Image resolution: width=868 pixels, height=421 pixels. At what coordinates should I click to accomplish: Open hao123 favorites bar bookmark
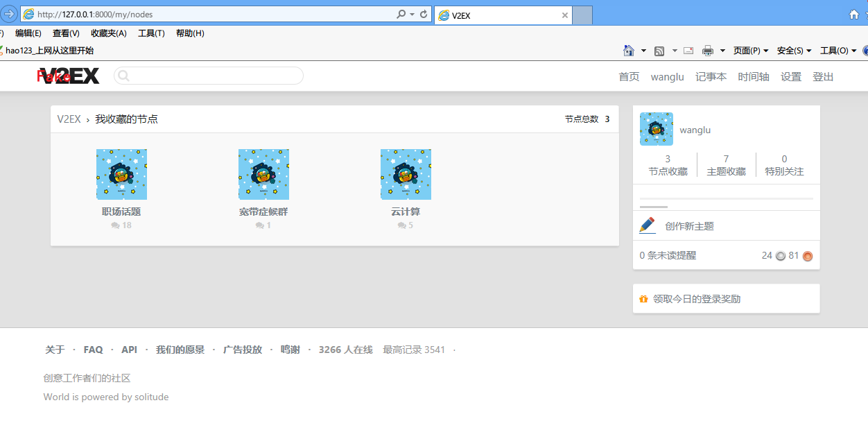point(46,51)
